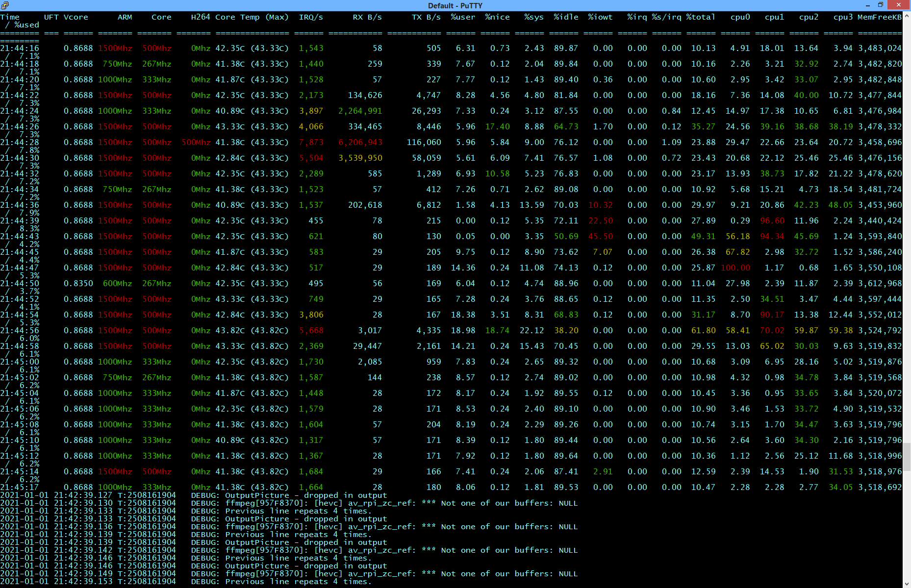This screenshot has width=911, height=588.
Task: Click the red 100.00 cpu0 value
Action: click(x=735, y=268)
